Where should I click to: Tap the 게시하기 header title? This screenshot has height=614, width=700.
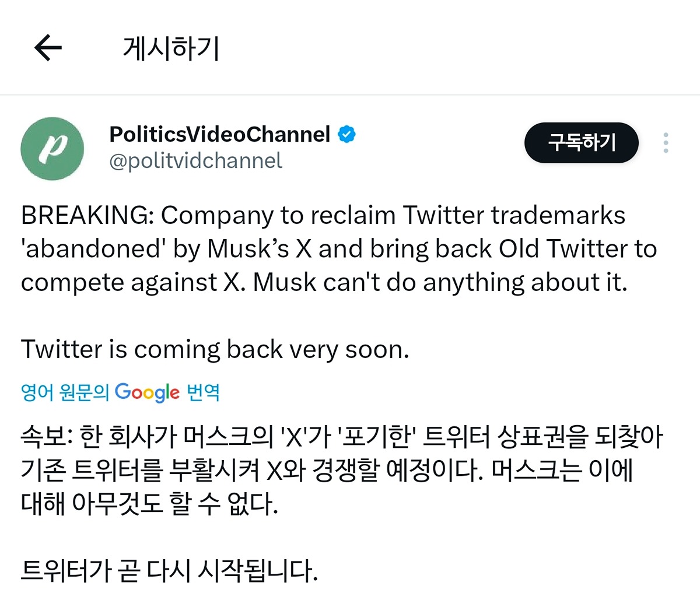(171, 48)
